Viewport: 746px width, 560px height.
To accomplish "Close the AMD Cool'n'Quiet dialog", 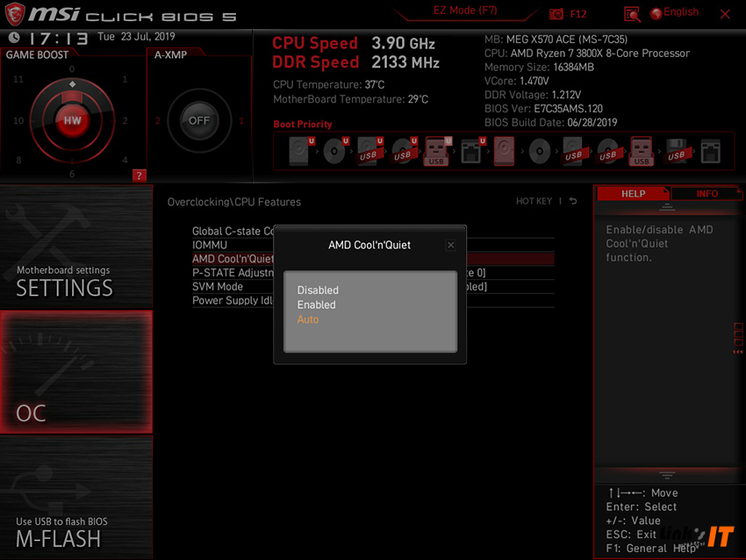I will (x=450, y=245).
